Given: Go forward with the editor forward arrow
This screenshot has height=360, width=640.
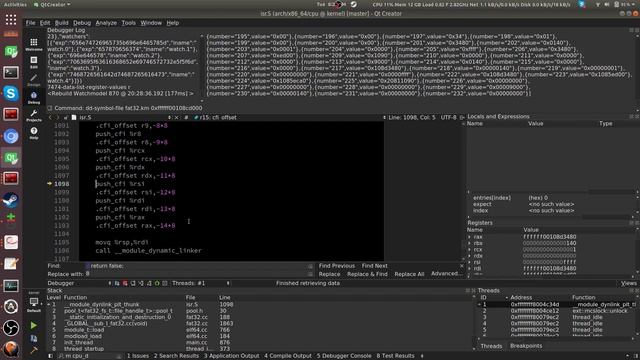Looking at the screenshot, I should click(58, 118).
